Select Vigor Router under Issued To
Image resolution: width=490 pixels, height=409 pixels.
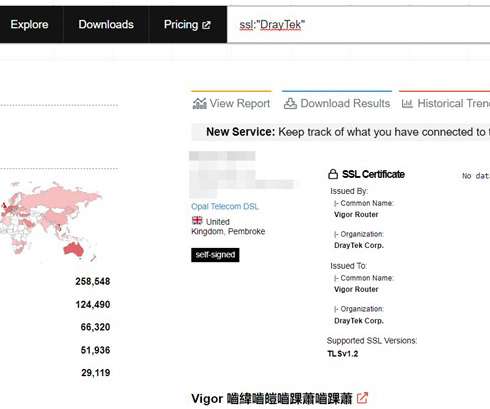pos(356,289)
